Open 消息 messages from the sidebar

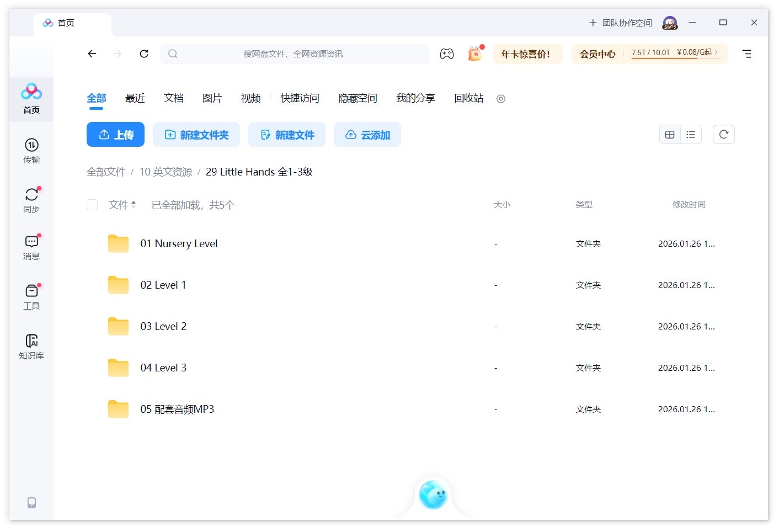[31, 247]
